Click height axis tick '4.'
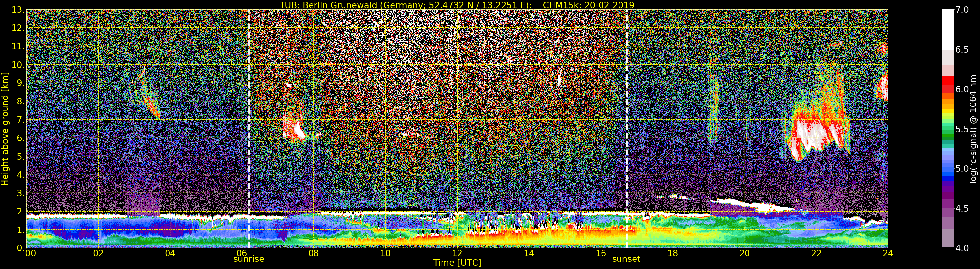This screenshot has width=980, height=269. (20, 175)
